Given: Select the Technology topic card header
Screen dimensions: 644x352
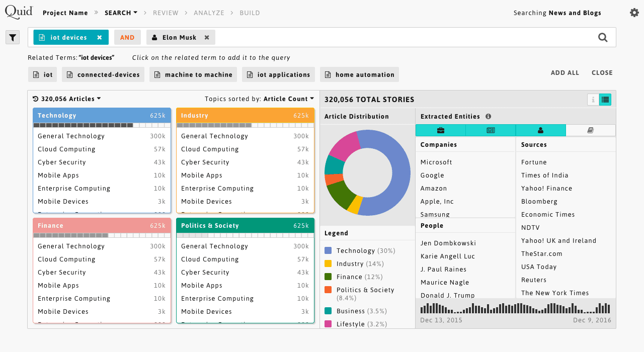Looking at the screenshot, I should 102,116.
